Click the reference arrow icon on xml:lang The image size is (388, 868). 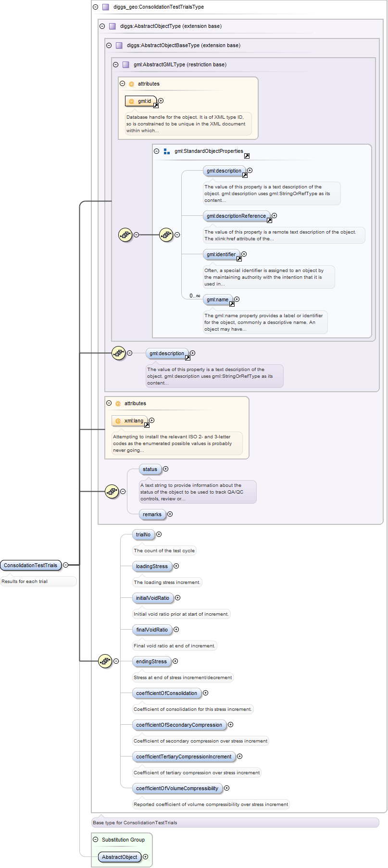(147, 425)
